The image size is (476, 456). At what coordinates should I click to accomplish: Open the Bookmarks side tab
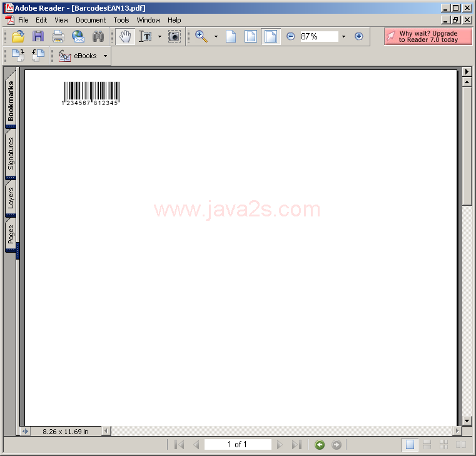point(11,101)
